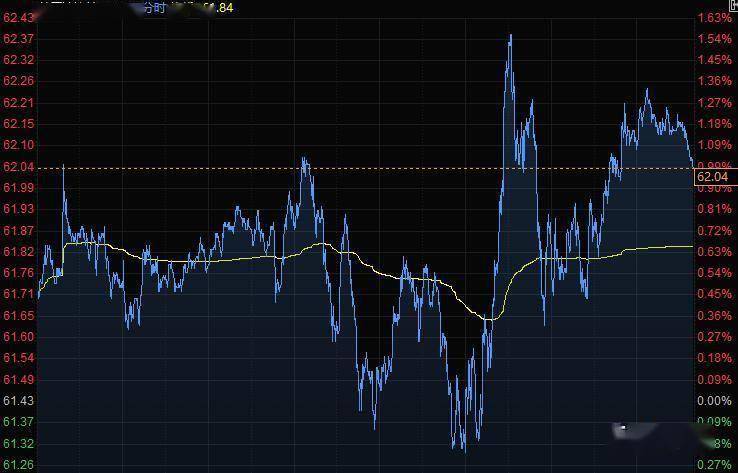
Task: Click the green 61.37 price axis label
Action: pos(19,421)
